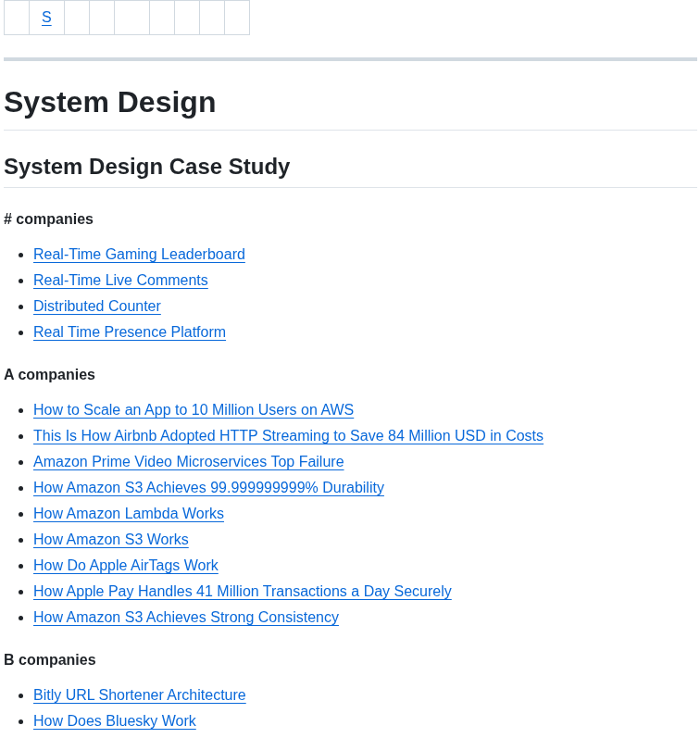Open Real-Time Gaming Leaderboard link
This screenshot has width=700, height=738.
tap(139, 254)
